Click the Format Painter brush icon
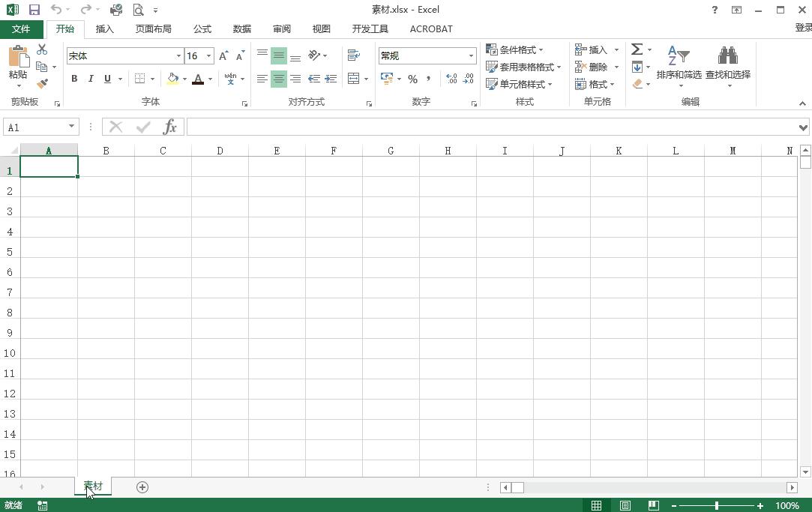The image size is (812, 512). tap(42, 84)
